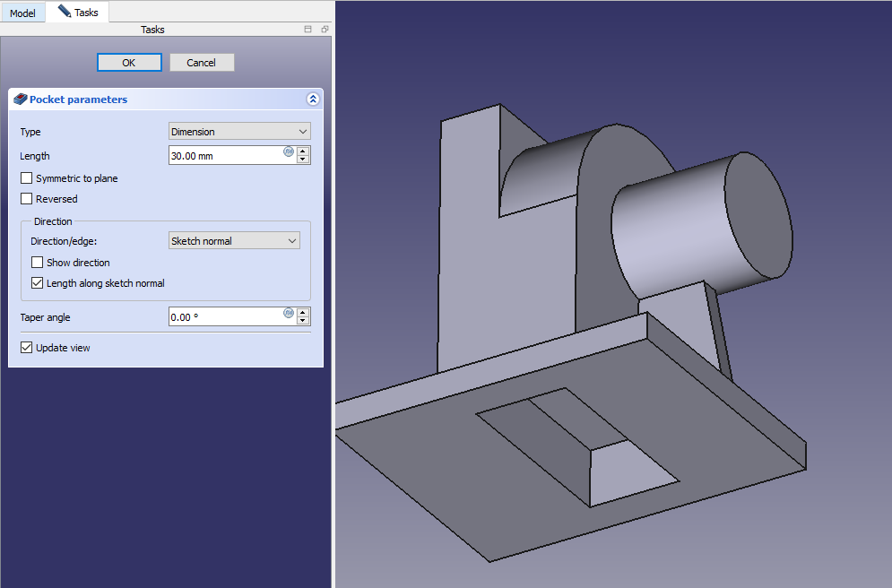The image size is (892, 588).
Task: Disable the Update view checkbox
Action: pyautogui.click(x=27, y=348)
